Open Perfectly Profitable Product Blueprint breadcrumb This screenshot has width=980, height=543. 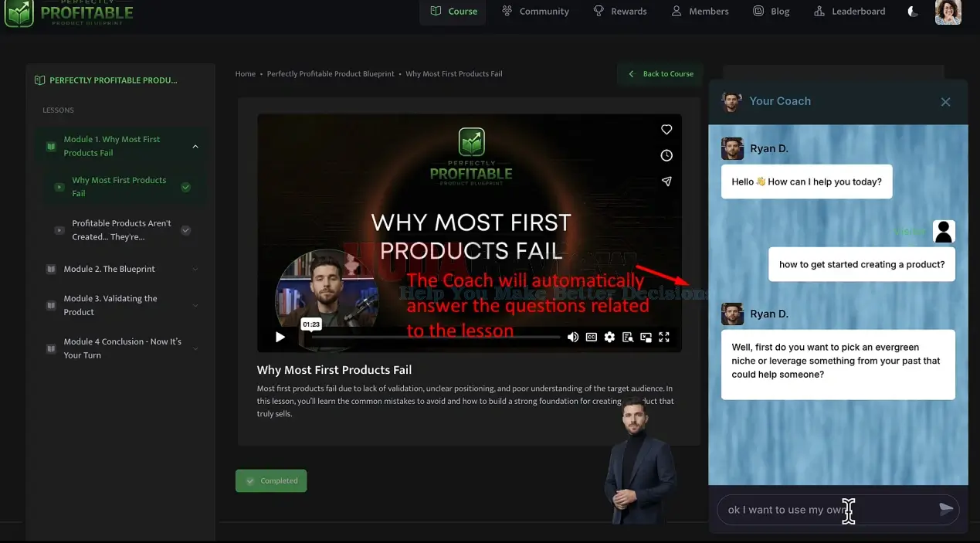click(x=331, y=74)
